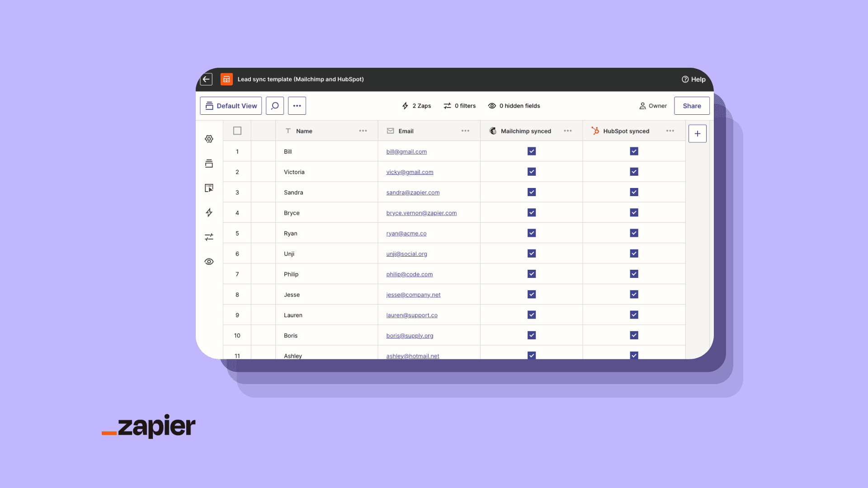Image resolution: width=868 pixels, height=488 pixels.
Task: Open the toolbar three-dot more menu
Action: [x=297, y=106]
